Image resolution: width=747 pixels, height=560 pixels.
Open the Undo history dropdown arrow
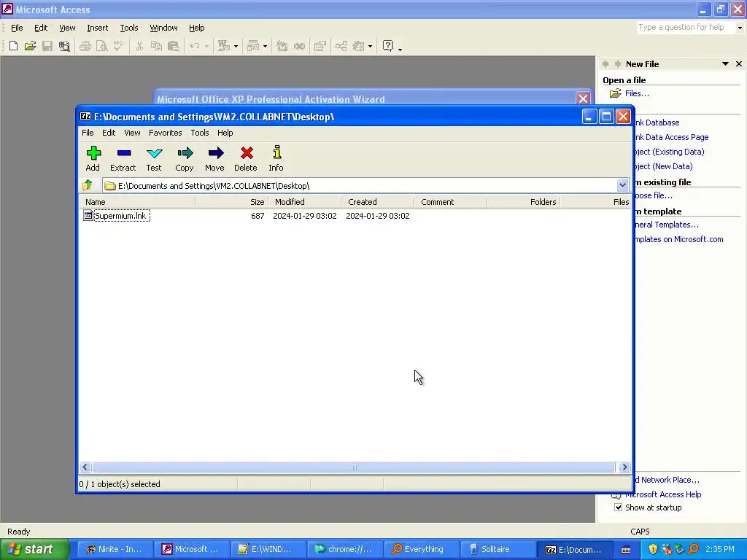[x=206, y=46]
